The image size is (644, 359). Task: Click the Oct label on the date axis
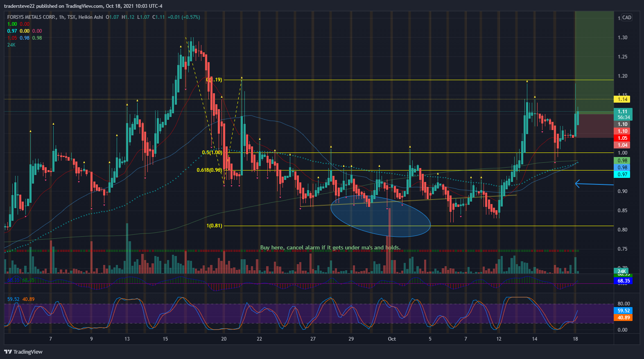click(392, 339)
